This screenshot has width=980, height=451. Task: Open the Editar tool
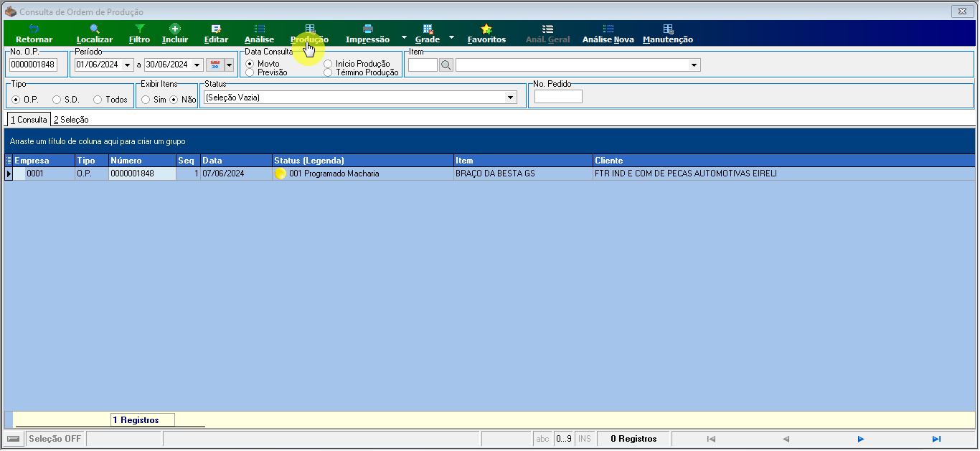pos(216,29)
